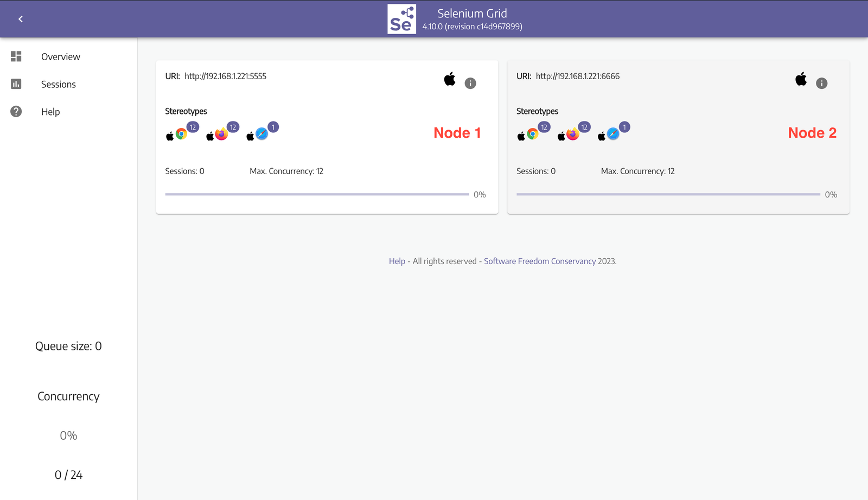Click the Chrome stereotype icon in Node 2
Screen dimensions: 868x500
point(533,134)
